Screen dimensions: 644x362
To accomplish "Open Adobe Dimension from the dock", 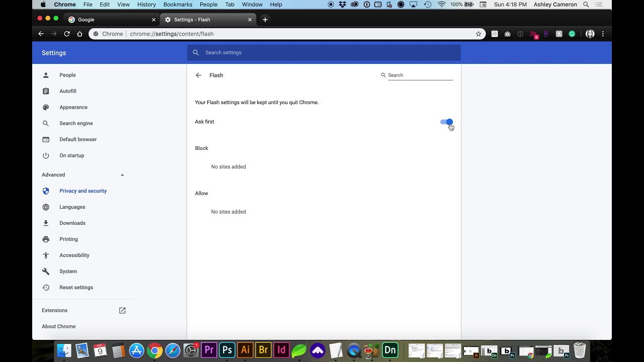I will click(390, 350).
